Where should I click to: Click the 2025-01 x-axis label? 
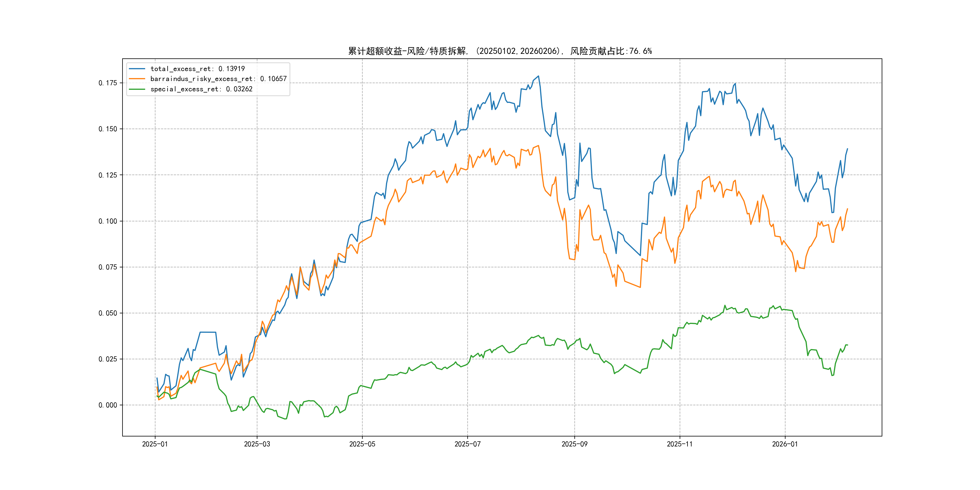[x=155, y=444]
